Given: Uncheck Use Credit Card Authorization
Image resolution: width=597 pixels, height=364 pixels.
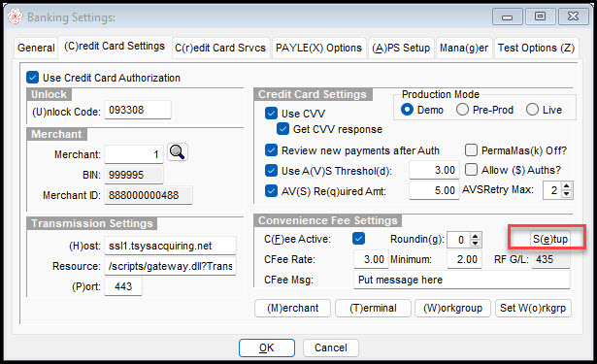Looking at the screenshot, I should coord(33,78).
